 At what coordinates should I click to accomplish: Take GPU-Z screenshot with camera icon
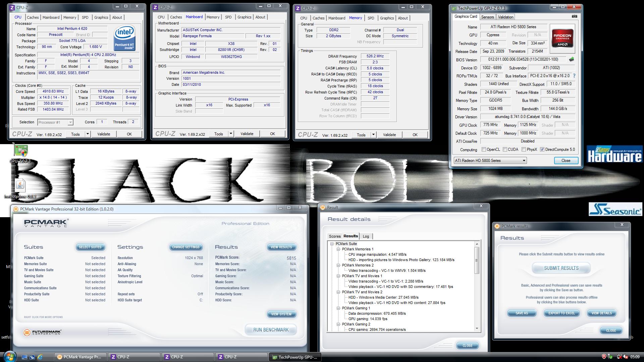(x=574, y=16)
